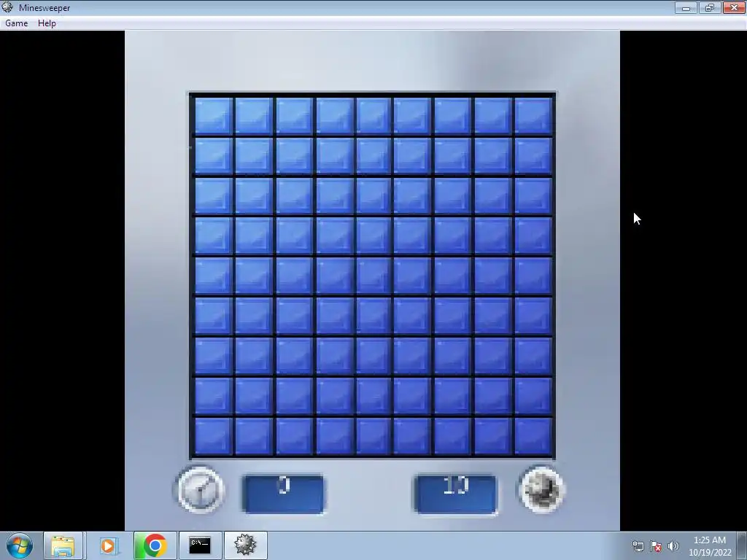Click the mines remaining counter showing 10
The width and height of the screenshot is (747, 560).
click(455, 494)
